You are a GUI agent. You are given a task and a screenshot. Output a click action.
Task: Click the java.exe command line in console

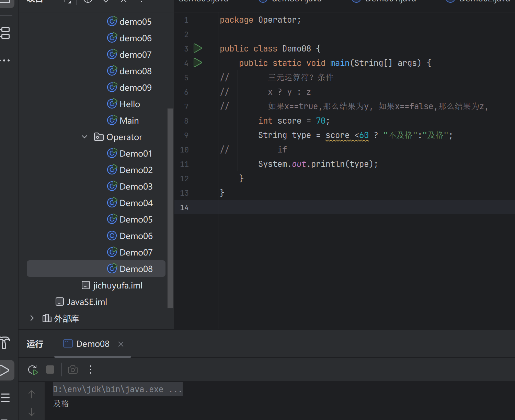click(117, 389)
